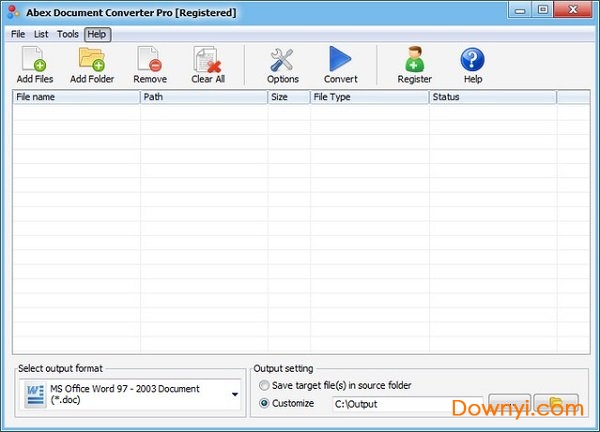Browse output folder with the folder icon button
The height and width of the screenshot is (432, 600).
[x=556, y=405]
